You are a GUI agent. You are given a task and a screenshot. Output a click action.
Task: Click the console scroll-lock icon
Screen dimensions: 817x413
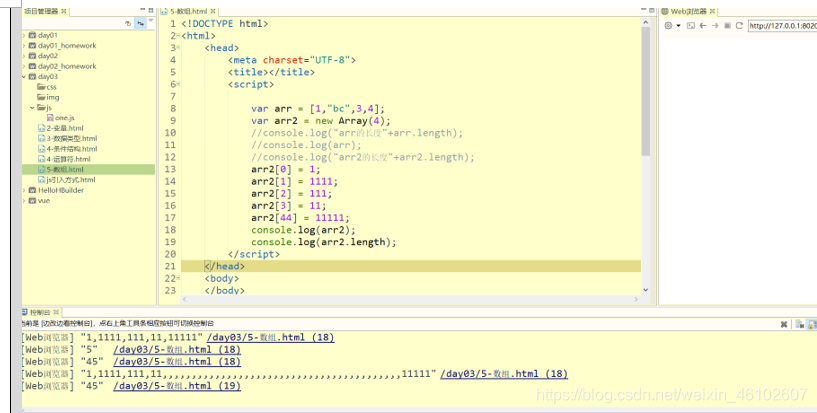click(x=812, y=324)
